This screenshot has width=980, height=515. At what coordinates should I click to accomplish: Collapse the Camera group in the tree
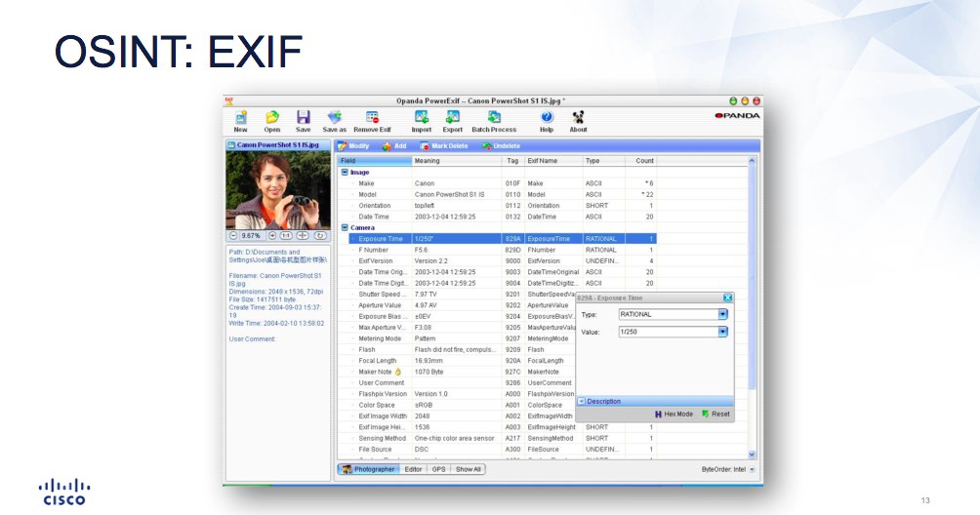click(x=345, y=228)
